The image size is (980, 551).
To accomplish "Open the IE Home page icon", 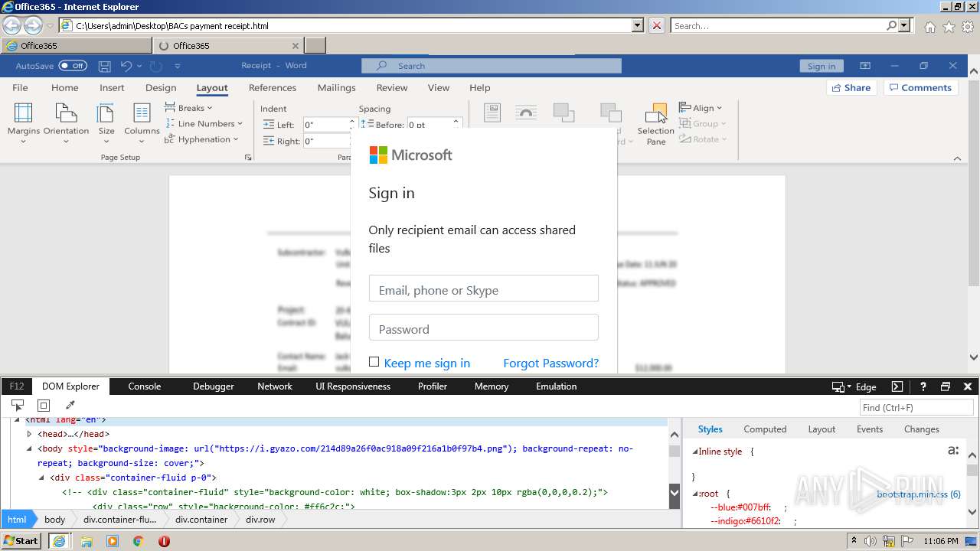I will click(929, 26).
